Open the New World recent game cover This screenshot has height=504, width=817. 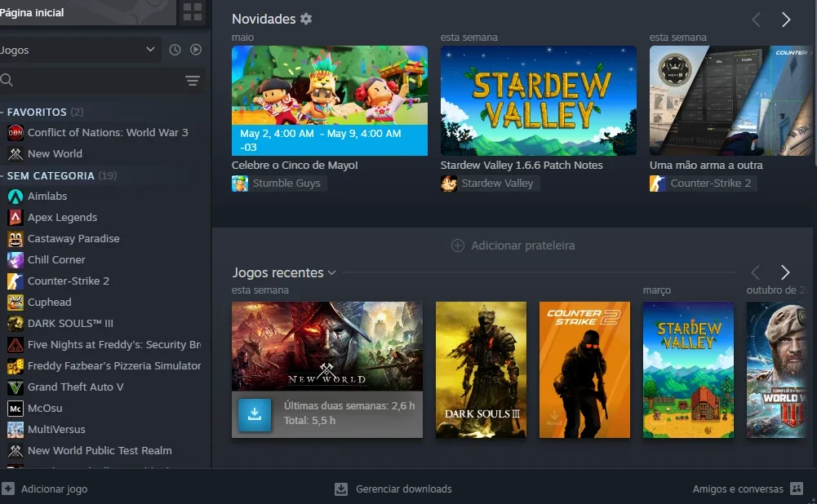(x=327, y=347)
